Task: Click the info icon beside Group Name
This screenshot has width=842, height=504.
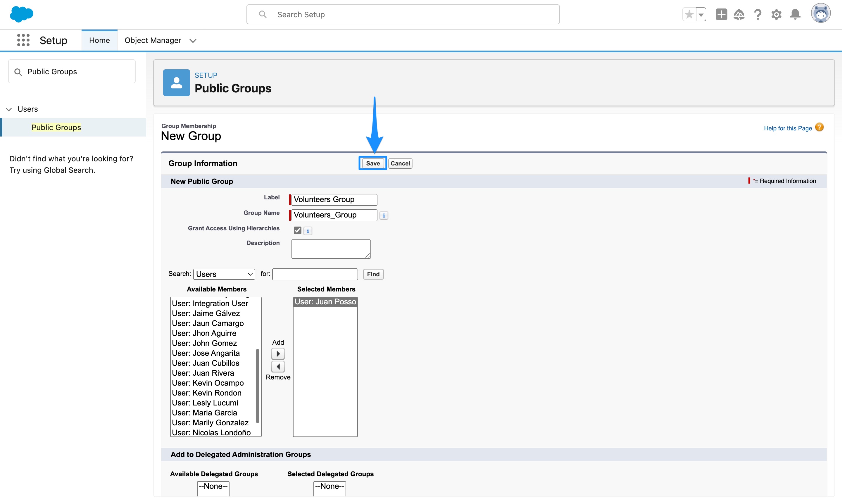Action: (384, 215)
